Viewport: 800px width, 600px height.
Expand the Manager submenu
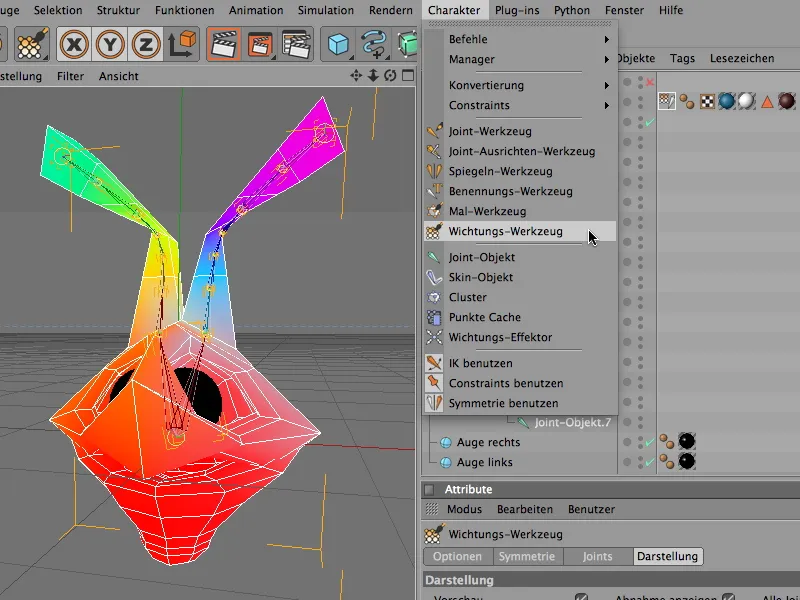point(520,59)
